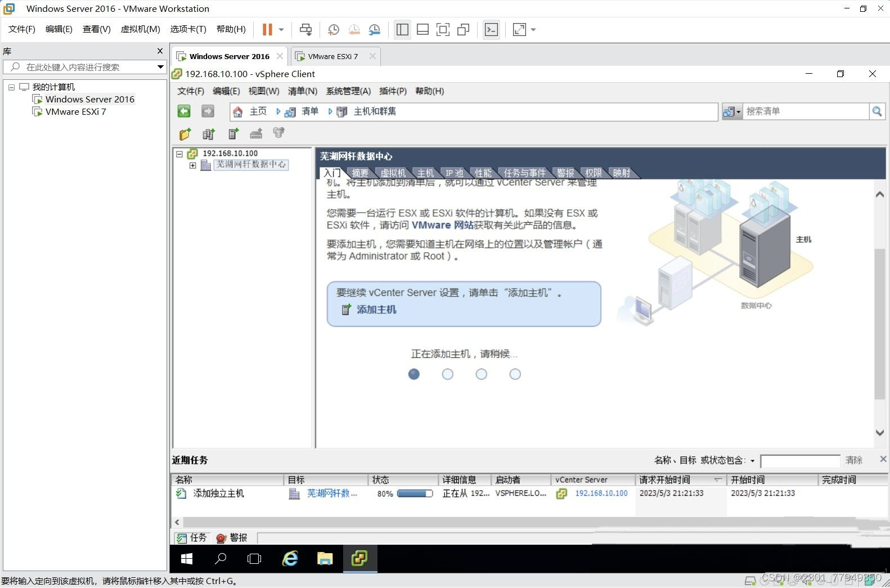
Task: Select VMware ESXi 7 in library tree
Action: (75, 111)
